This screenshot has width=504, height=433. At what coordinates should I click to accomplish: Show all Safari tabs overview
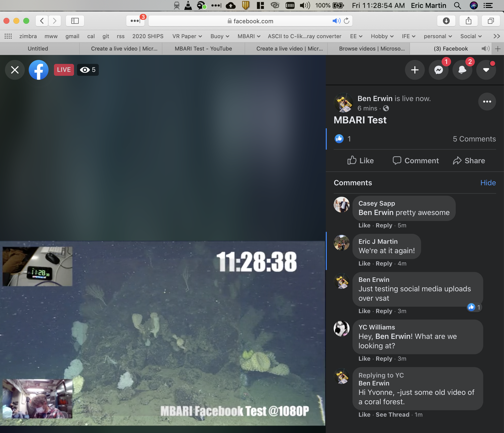[491, 21]
